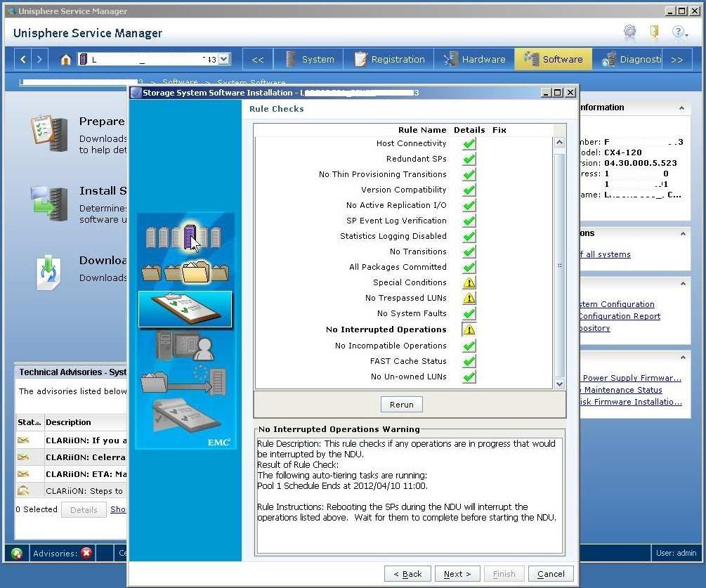This screenshot has height=588, width=706.
Task: Click the No System Faults check icon
Action: pos(469,313)
